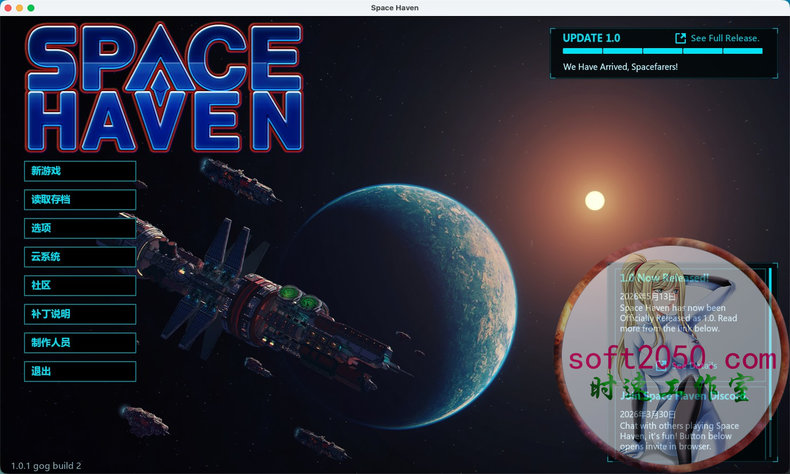Click the 1.0 Now Released! news title

click(664, 278)
